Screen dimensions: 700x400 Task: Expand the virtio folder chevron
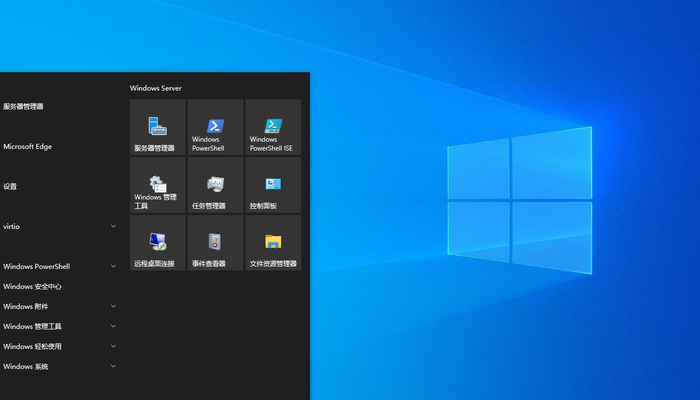click(113, 226)
